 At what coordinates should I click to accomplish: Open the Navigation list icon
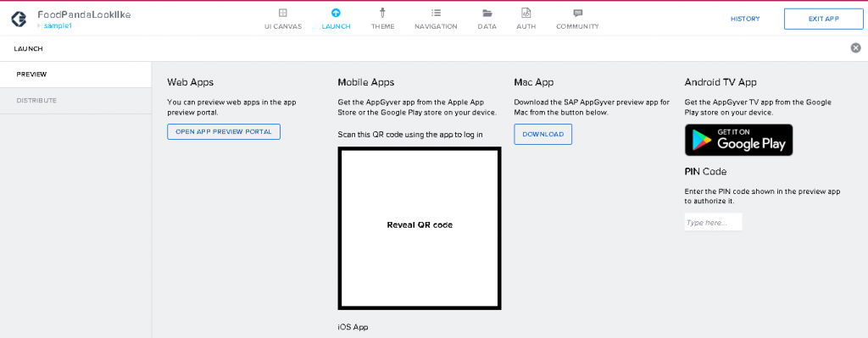point(436,13)
